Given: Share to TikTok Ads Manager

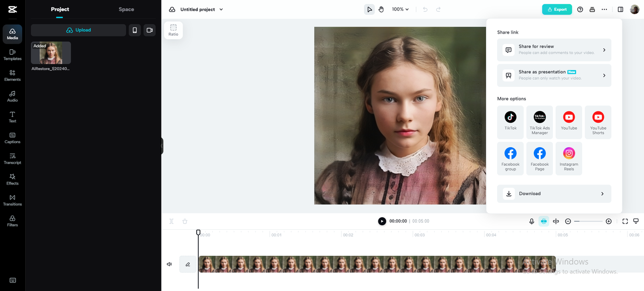Looking at the screenshot, I should coord(539,122).
